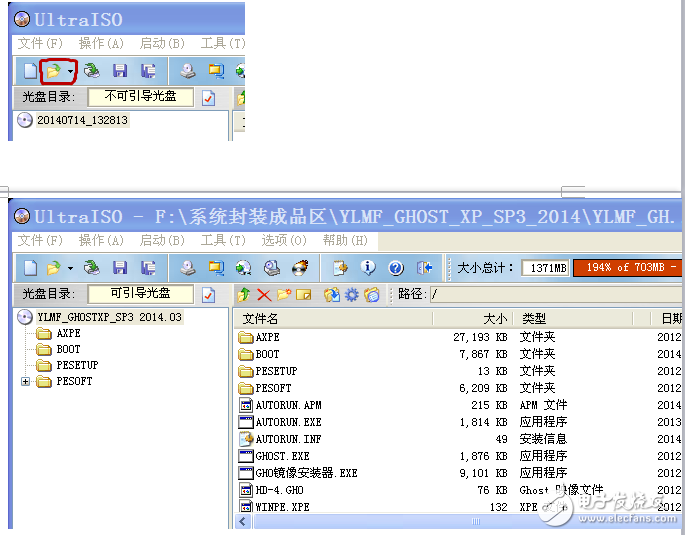Open the dropdown arrow beside Open in lower window

[x=70, y=268]
